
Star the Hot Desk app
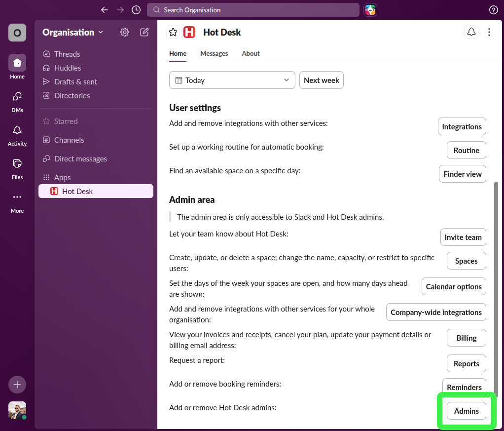173,32
